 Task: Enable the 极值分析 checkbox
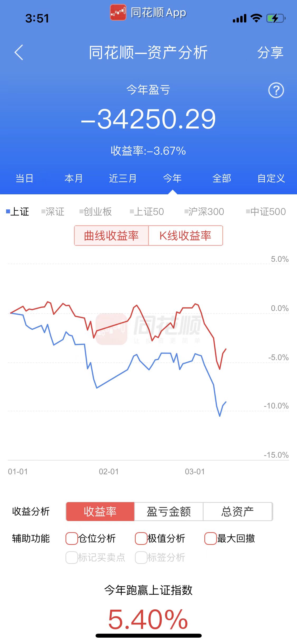click(141, 539)
